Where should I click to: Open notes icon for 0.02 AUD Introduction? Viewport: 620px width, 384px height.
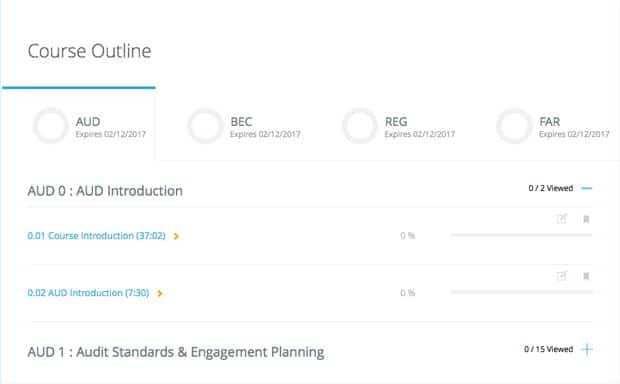[562, 276]
